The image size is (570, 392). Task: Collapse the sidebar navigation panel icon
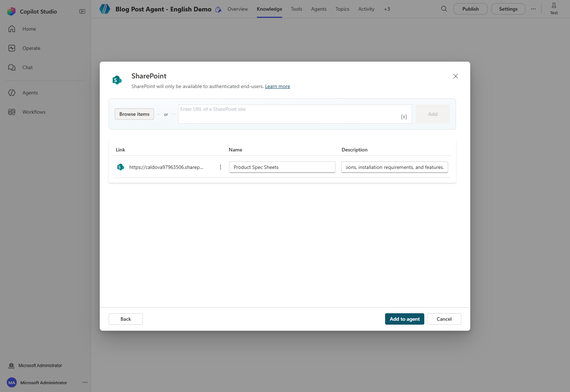pos(82,11)
